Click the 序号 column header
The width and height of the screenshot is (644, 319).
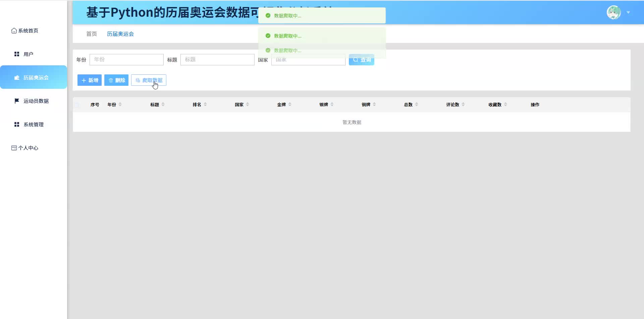[x=95, y=105]
